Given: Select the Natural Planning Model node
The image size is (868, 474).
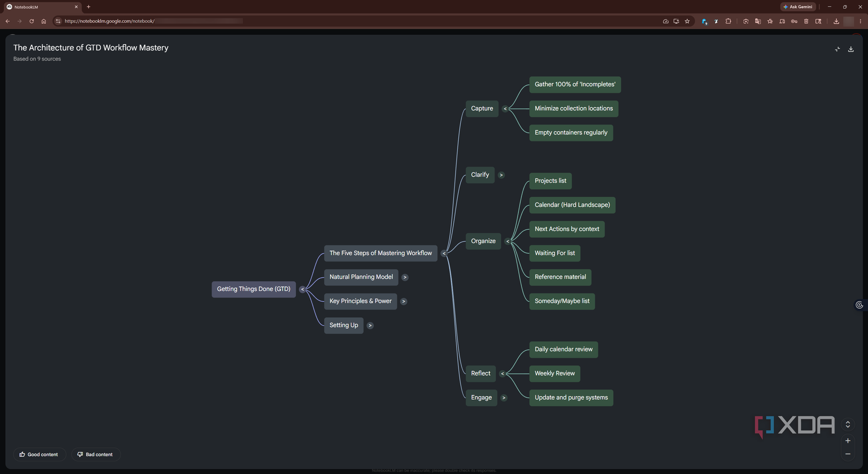Looking at the screenshot, I should pos(361,277).
